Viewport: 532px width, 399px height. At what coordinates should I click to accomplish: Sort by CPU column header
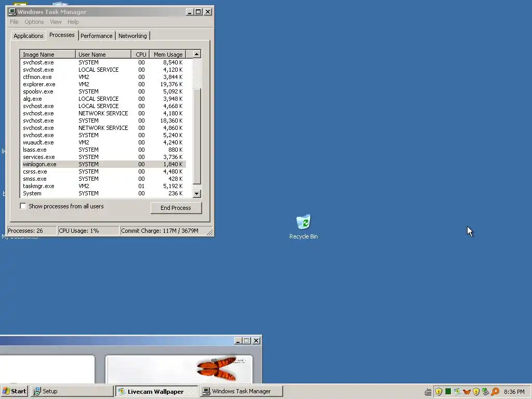point(140,54)
